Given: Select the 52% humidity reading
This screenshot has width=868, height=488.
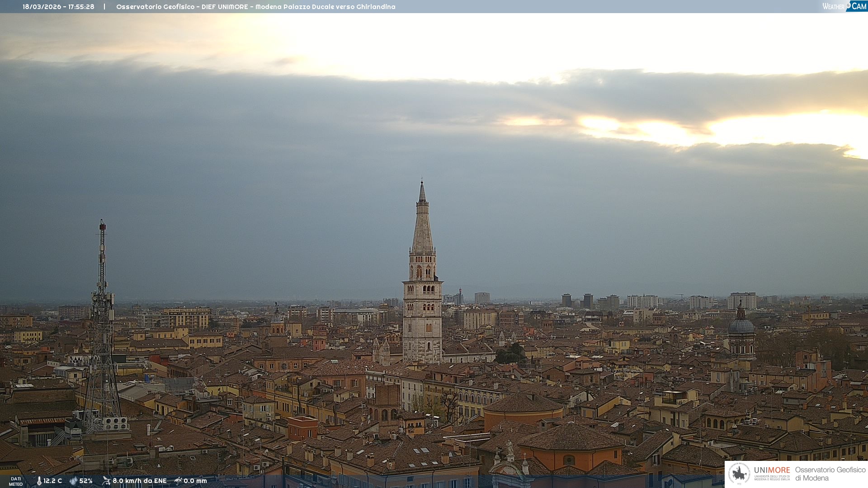Looking at the screenshot, I should pyautogui.click(x=86, y=481).
